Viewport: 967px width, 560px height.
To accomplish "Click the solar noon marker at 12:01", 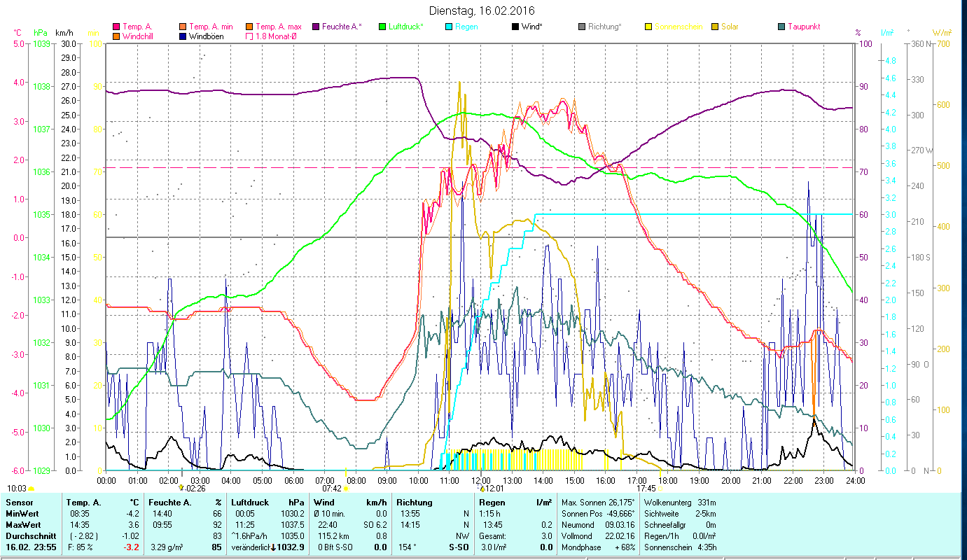I will pyautogui.click(x=482, y=488).
